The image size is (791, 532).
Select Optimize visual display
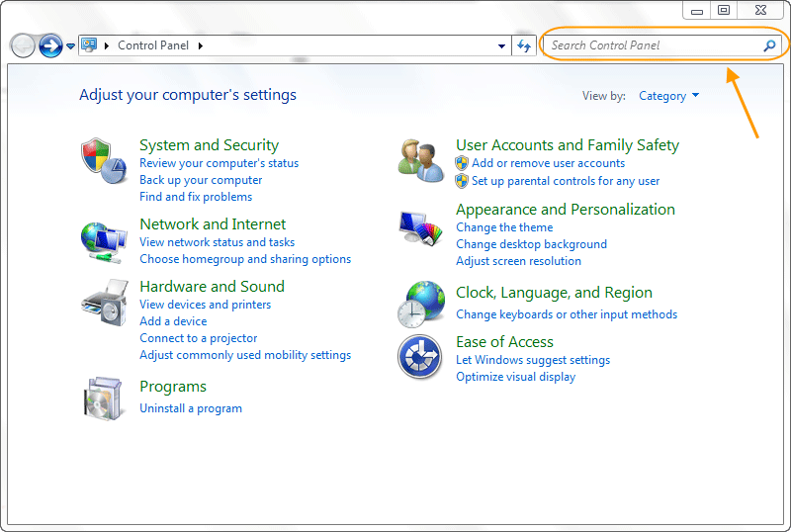(x=515, y=377)
